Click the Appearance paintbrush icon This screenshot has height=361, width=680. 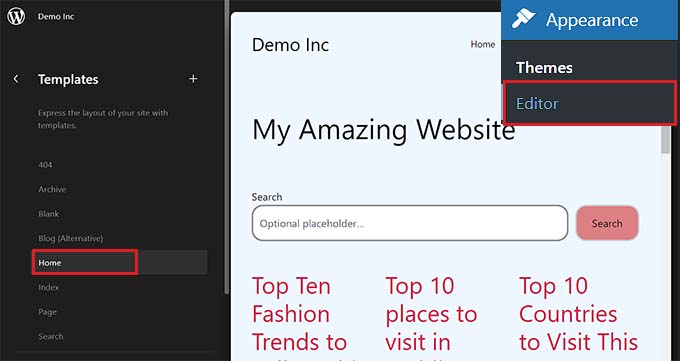pyautogui.click(x=523, y=19)
